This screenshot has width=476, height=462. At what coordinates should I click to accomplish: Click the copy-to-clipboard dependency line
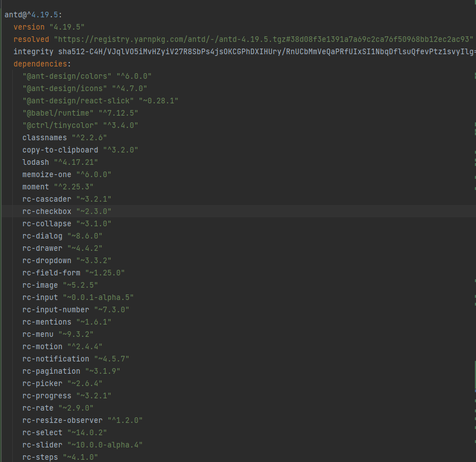80,150
